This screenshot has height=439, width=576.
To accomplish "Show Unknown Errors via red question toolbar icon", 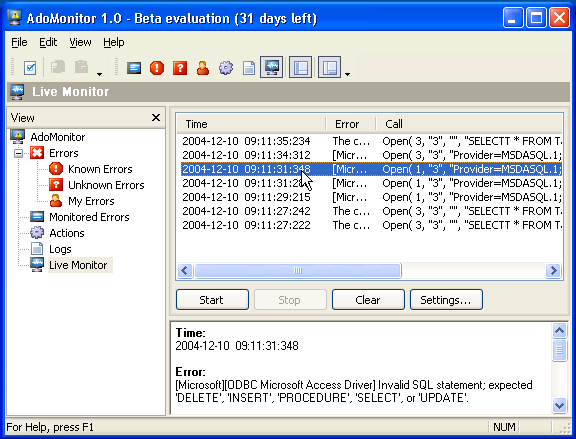I will click(x=180, y=68).
